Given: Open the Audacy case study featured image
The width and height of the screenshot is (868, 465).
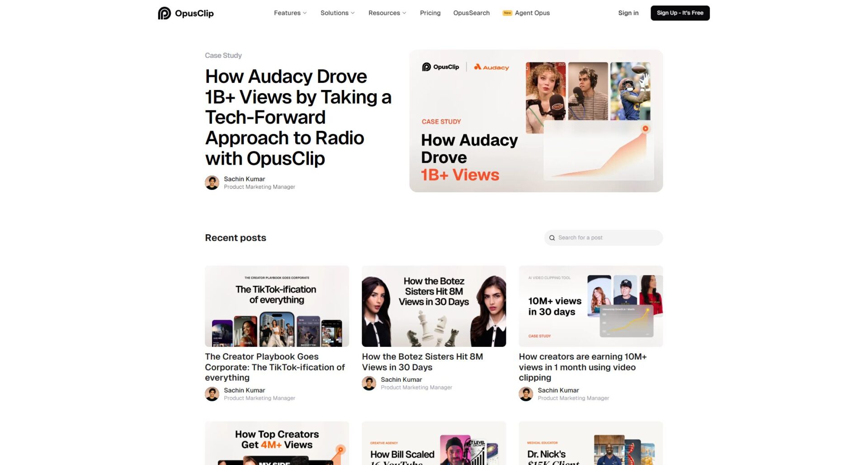Looking at the screenshot, I should coord(536,121).
